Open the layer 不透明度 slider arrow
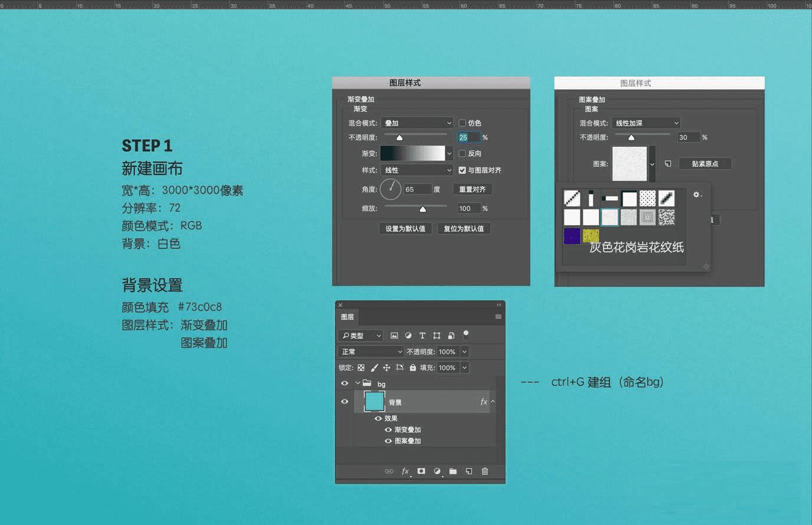 [x=465, y=352]
